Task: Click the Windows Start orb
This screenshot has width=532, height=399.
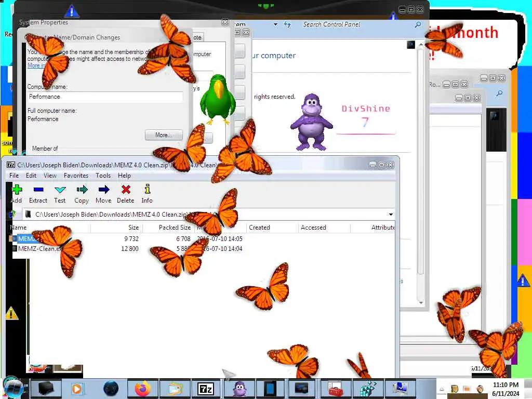Action: (14, 388)
